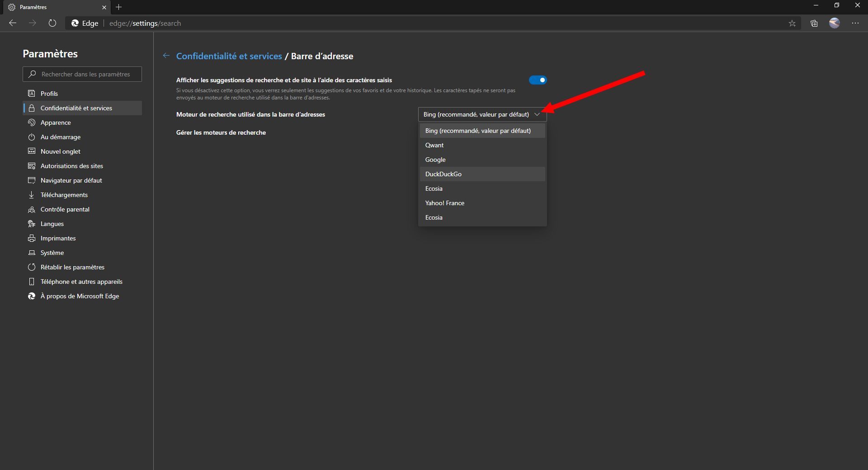The image size is (868, 470).
Task: Choose the first Ecosia entry
Action: click(x=482, y=188)
